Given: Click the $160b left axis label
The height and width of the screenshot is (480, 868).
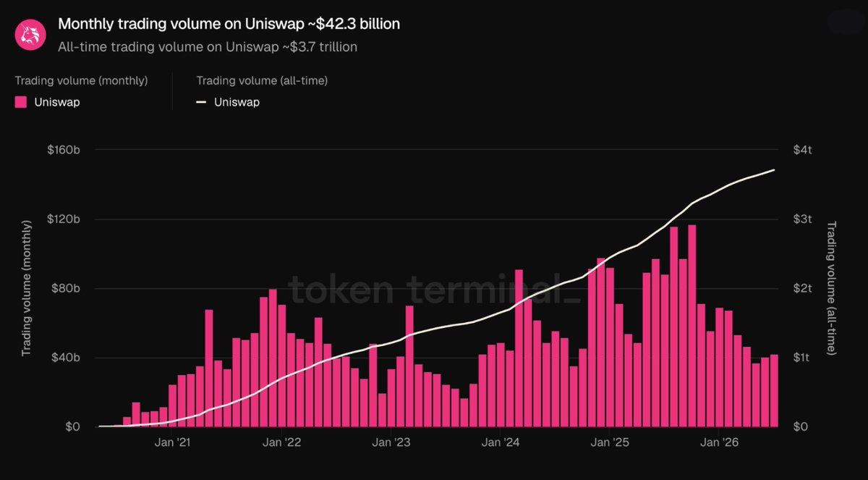Looking at the screenshot, I should coord(63,150).
